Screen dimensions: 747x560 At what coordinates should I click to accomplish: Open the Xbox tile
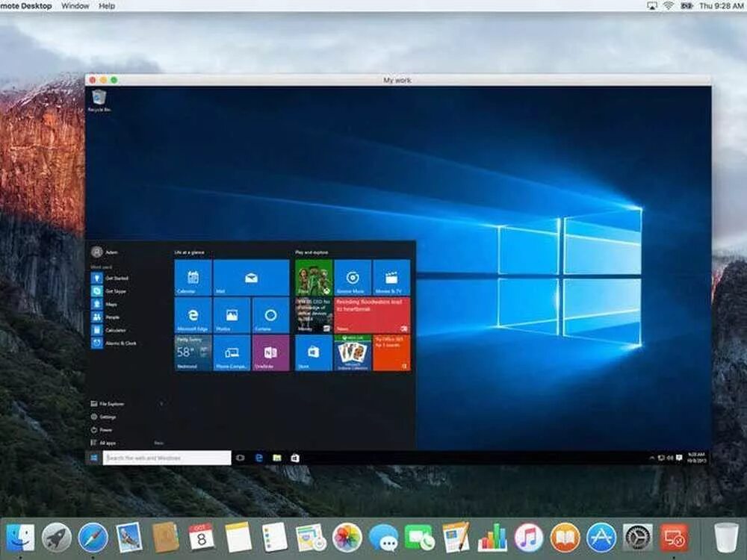[314, 278]
